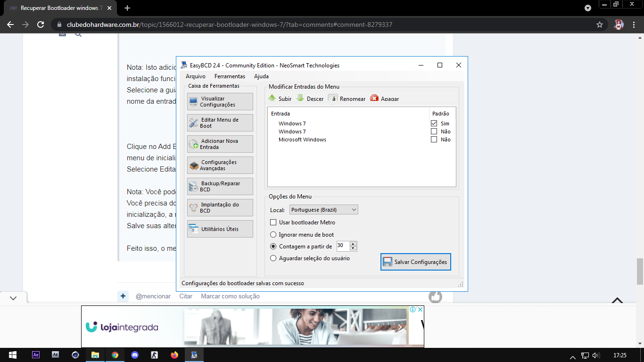Move entry down with Descer
Screen dimensions: 644x362
pyautogui.click(x=310, y=99)
